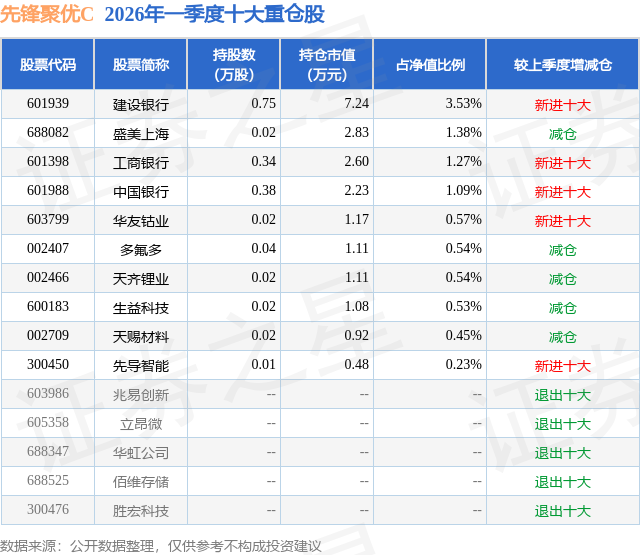640x555 pixels.
Task: Click the 持仓市值 column header
Action: coord(327,64)
